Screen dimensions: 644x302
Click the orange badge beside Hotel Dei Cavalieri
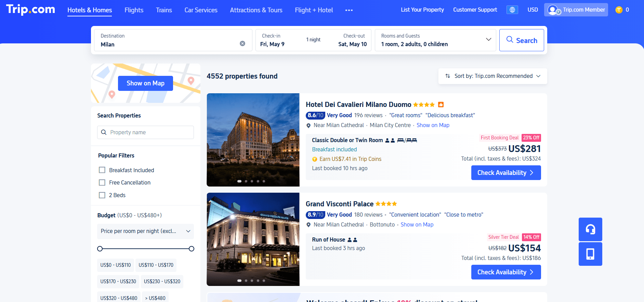[x=441, y=105]
